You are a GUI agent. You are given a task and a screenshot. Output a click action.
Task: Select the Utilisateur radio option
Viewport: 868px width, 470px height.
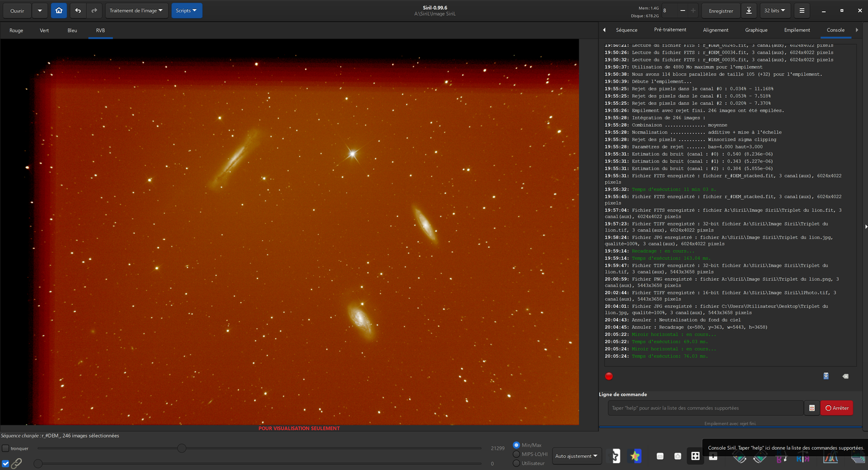[517, 463]
